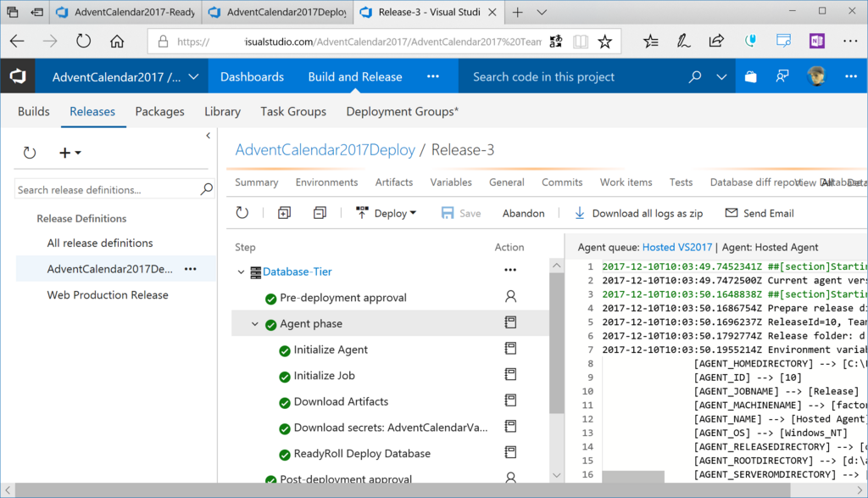
Task: Switch to the Packages hub tab
Action: pos(160,111)
